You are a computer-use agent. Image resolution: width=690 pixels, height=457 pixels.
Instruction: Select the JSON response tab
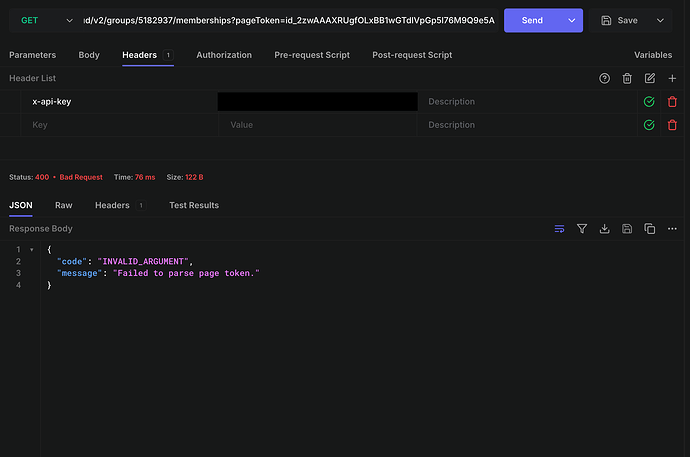[21, 205]
